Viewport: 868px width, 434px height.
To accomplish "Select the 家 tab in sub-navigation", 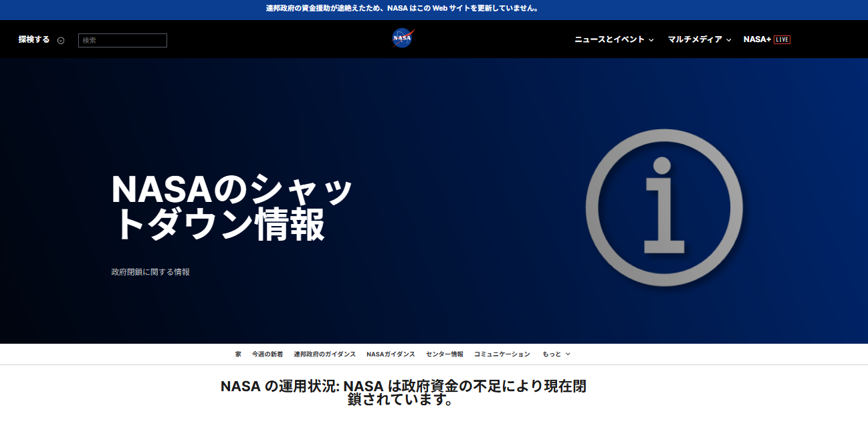I will 238,354.
